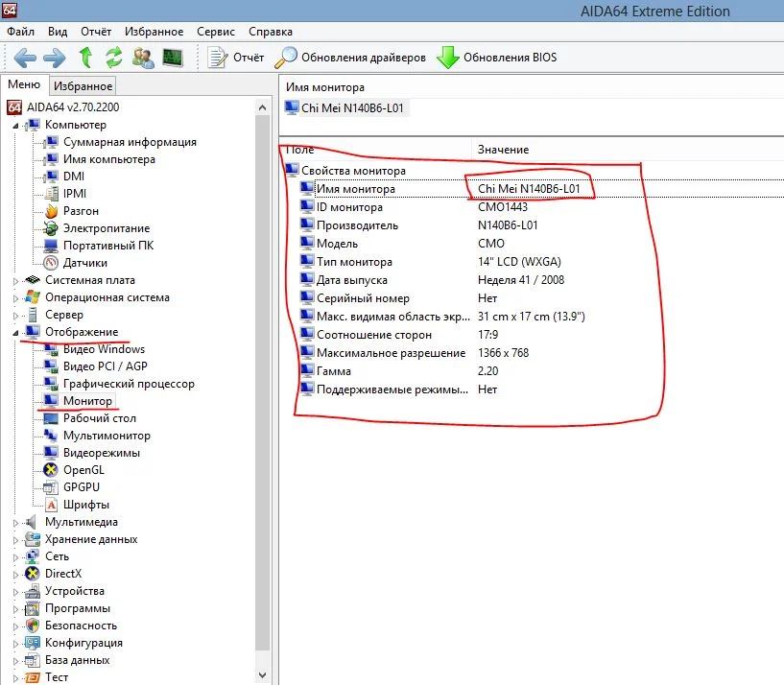Click the Датчики gauge icon

51,263
